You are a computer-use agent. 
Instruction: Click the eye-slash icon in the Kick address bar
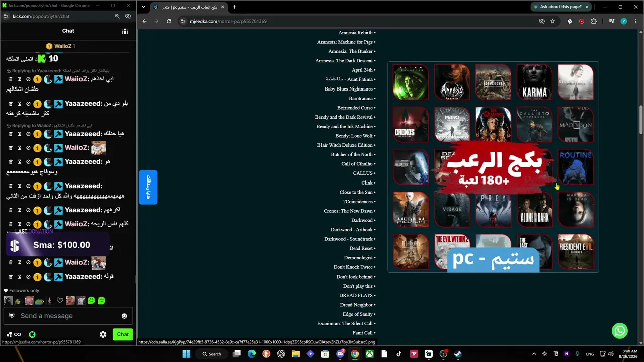(128, 16)
